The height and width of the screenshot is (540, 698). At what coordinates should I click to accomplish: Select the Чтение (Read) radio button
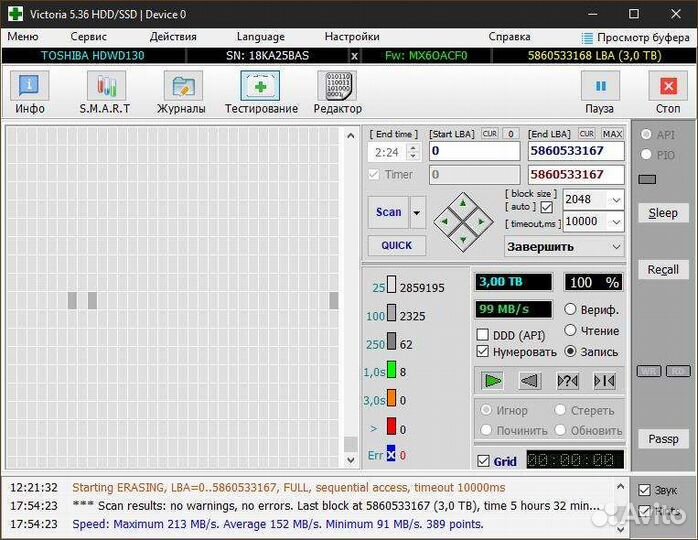pos(570,330)
